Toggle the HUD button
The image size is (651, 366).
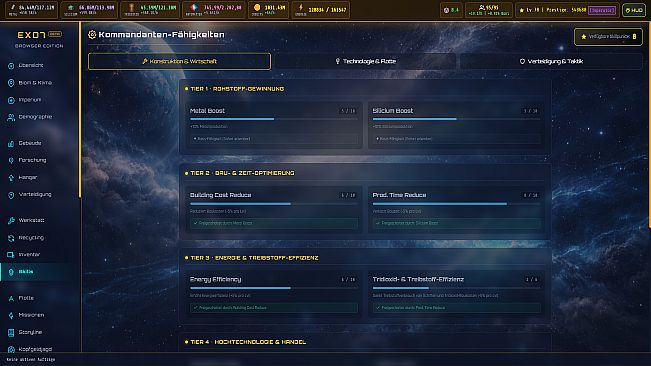click(634, 10)
